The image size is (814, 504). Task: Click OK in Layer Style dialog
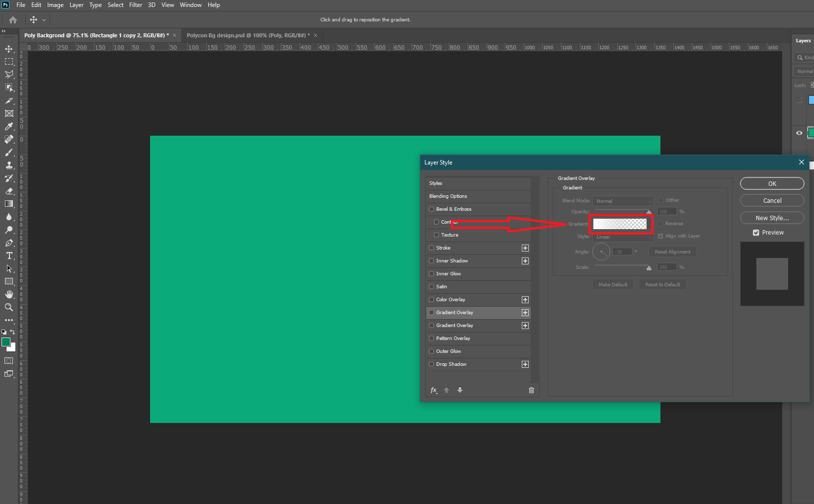(772, 183)
